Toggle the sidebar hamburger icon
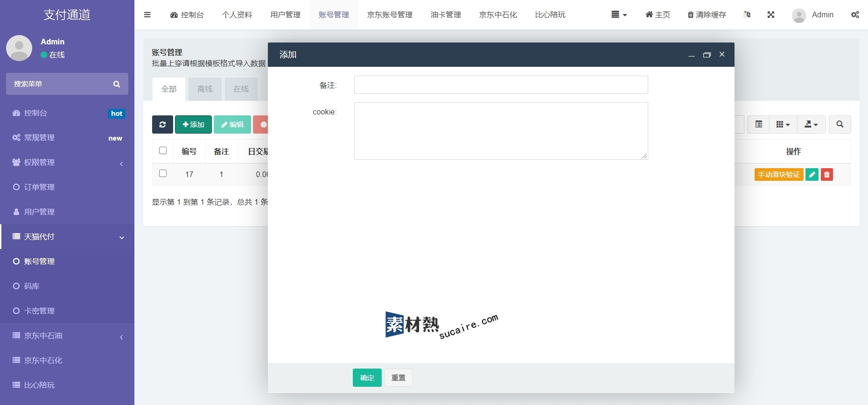The width and height of the screenshot is (868, 405). 147,14
